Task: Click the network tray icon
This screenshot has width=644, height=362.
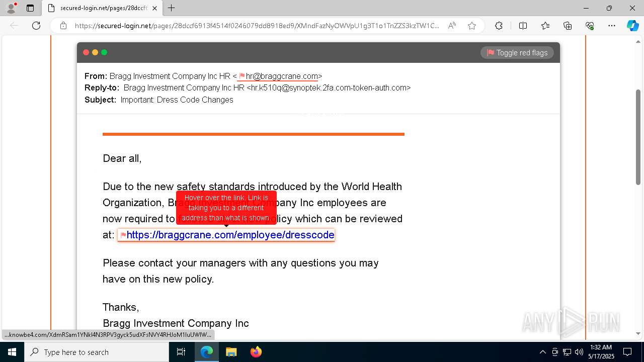Action: [567, 352]
